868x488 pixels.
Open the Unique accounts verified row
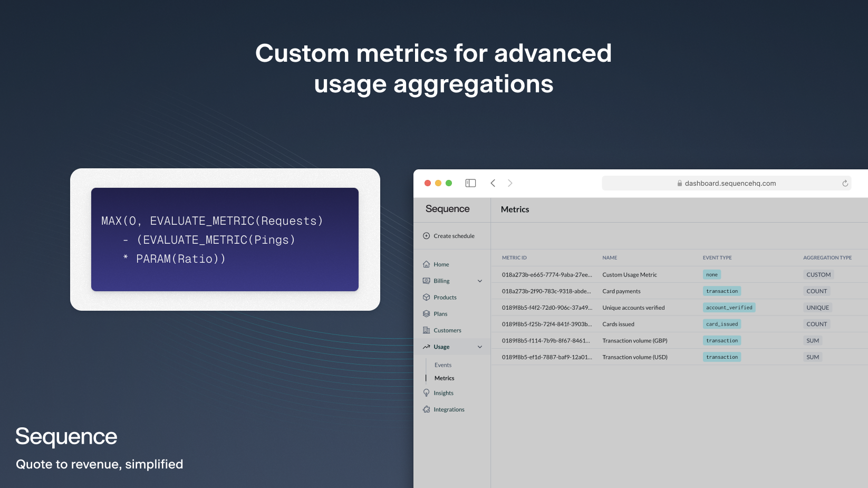[x=680, y=308]
